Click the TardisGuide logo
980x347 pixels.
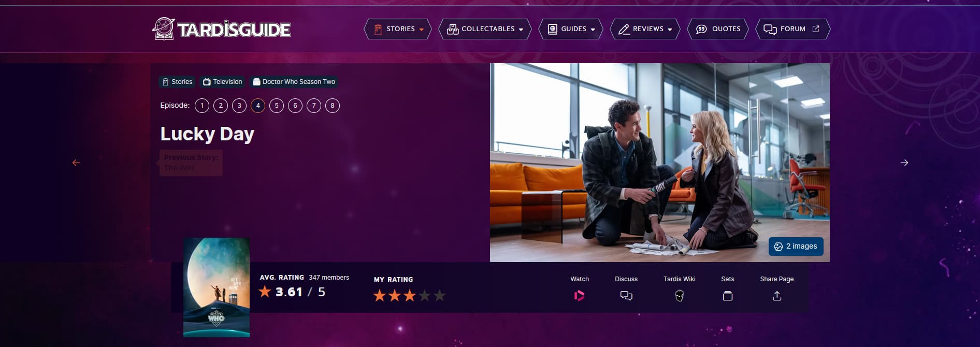(222, 29)
